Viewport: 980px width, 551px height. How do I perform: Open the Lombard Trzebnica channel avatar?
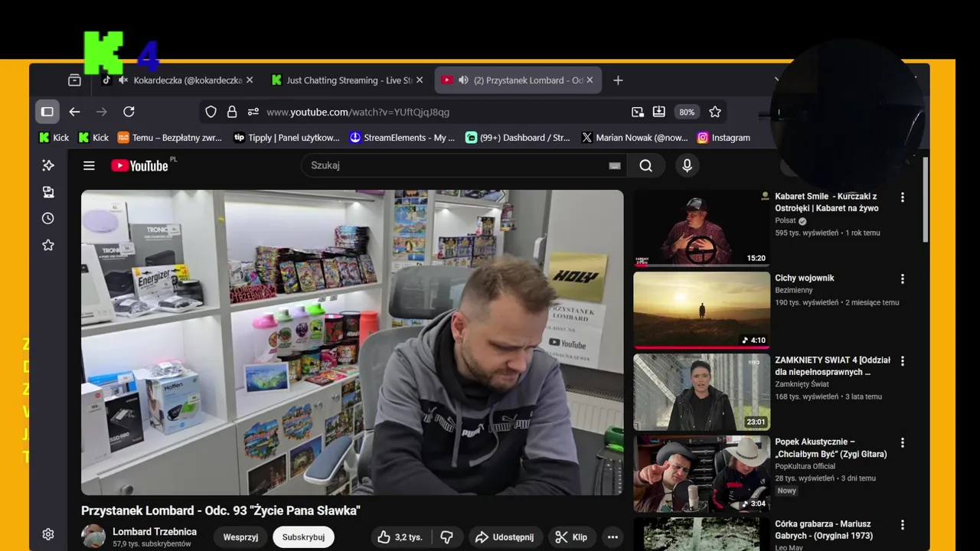[93, 536]
